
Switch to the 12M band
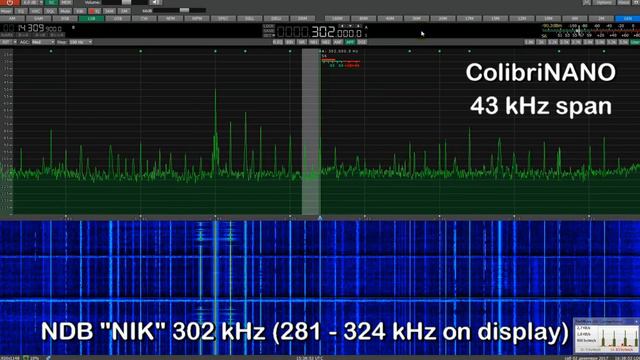(522, 18)
